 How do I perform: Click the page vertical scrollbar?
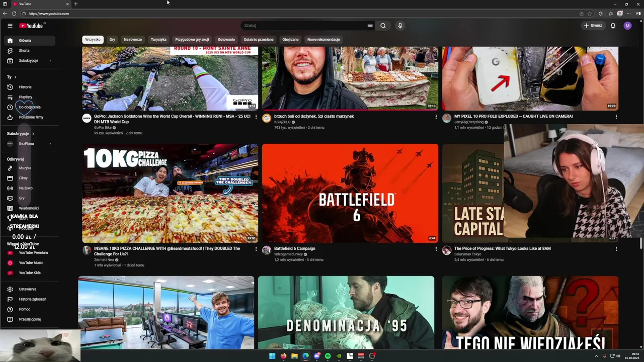(641, 243)
